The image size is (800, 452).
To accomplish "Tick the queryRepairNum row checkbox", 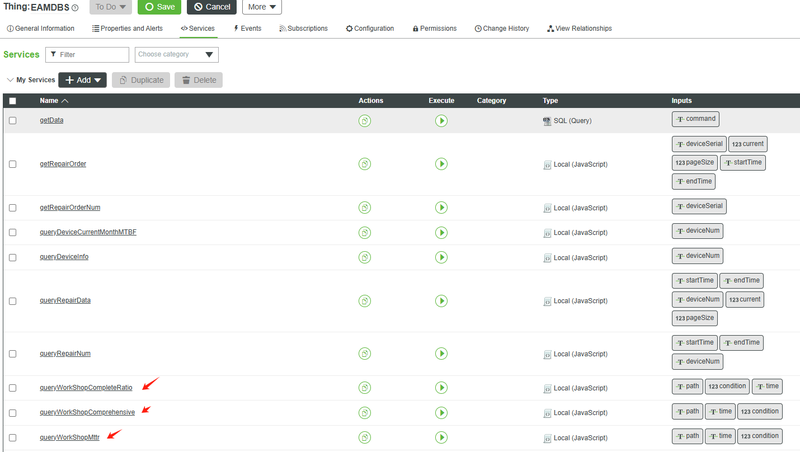I will pos(13,354).
